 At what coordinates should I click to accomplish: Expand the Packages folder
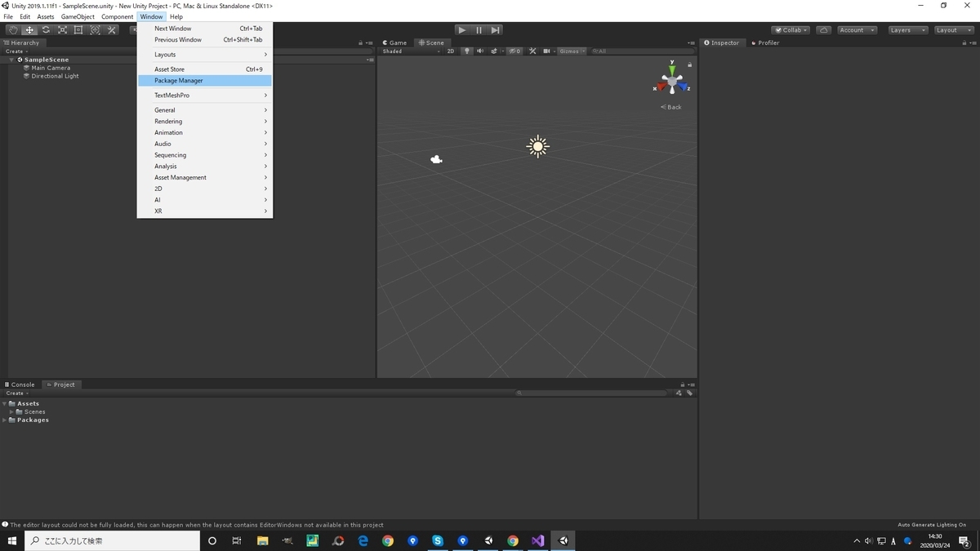tap(5, 420)
